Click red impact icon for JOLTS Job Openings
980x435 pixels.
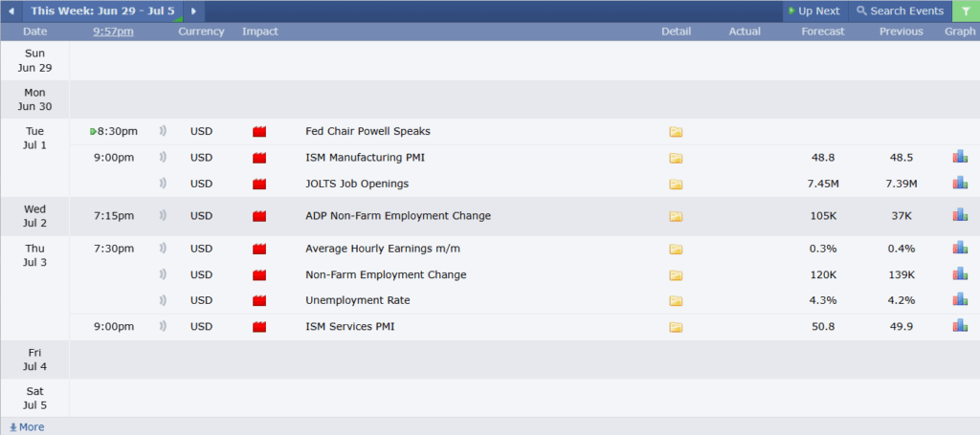click(x=259, y=185)
